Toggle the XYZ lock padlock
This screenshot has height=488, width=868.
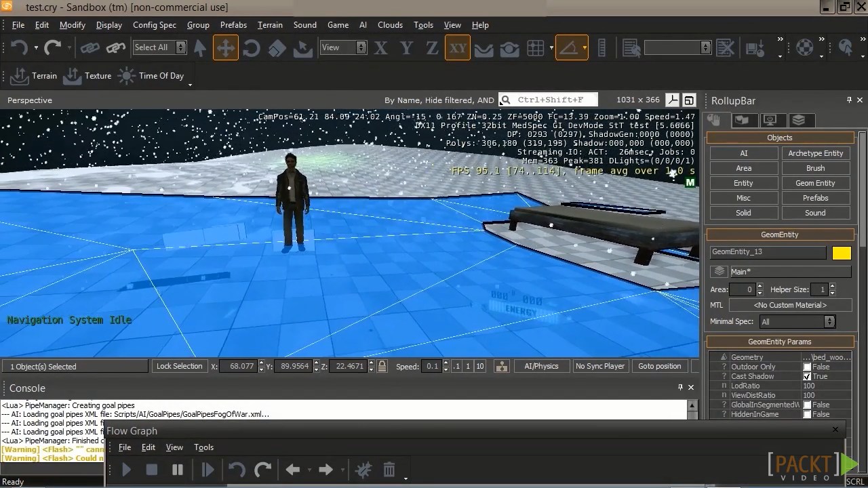coord(382,366)
